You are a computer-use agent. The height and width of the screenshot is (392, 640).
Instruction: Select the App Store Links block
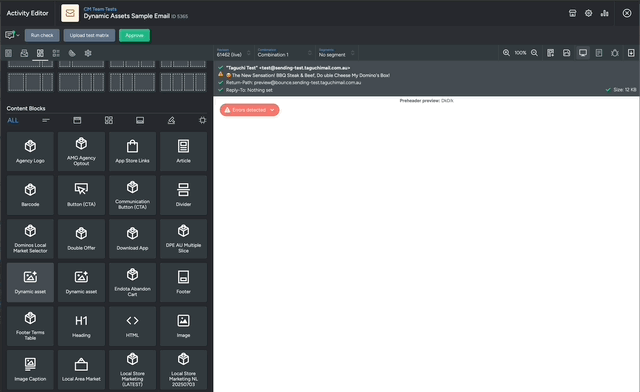point(132,151)
